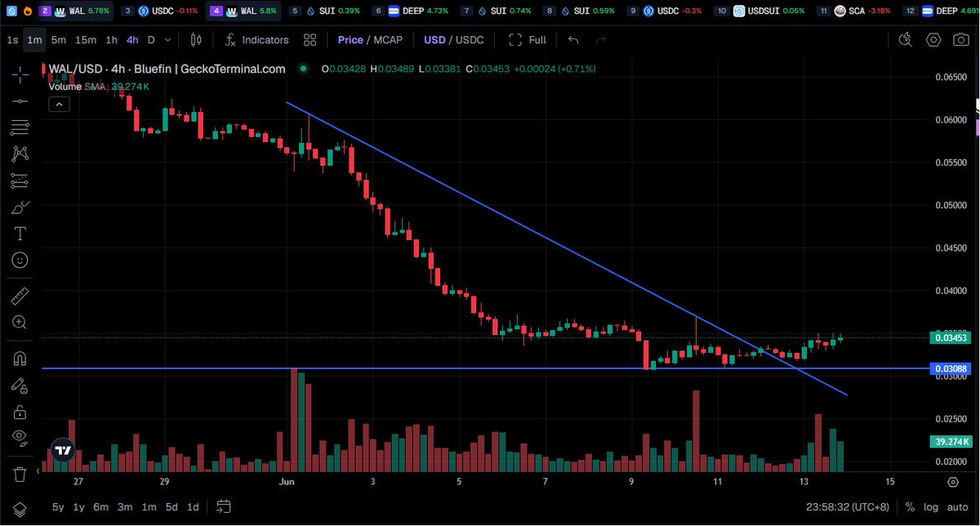980x526 pixels.
Task: Toggle hide all drawings eye icon
Action: click(20, 438)
